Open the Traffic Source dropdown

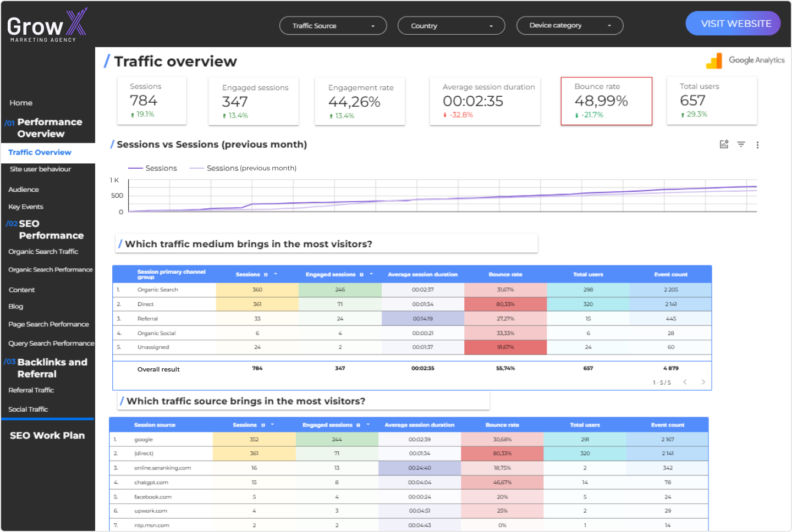333,26
